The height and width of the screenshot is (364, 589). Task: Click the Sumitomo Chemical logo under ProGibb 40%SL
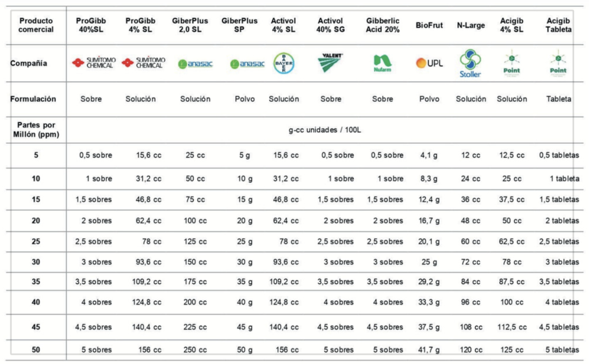[x=91, y=63]
